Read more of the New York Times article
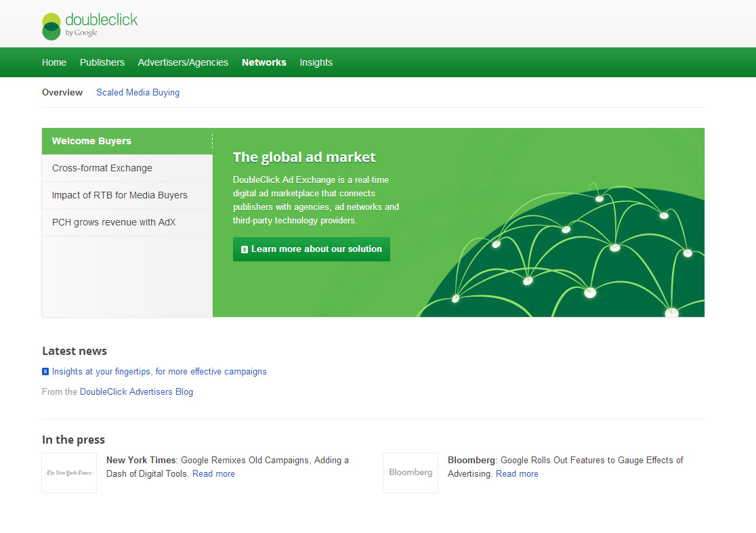 [213, 474]
